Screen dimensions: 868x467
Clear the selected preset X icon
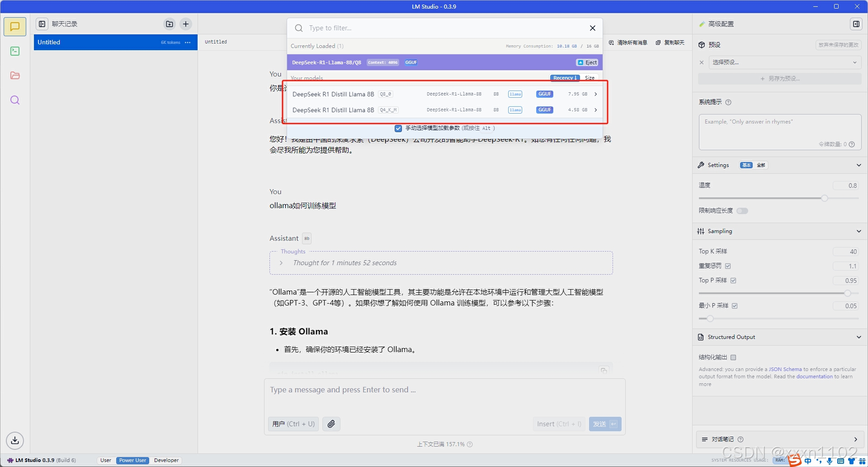(x=702, y=62)
